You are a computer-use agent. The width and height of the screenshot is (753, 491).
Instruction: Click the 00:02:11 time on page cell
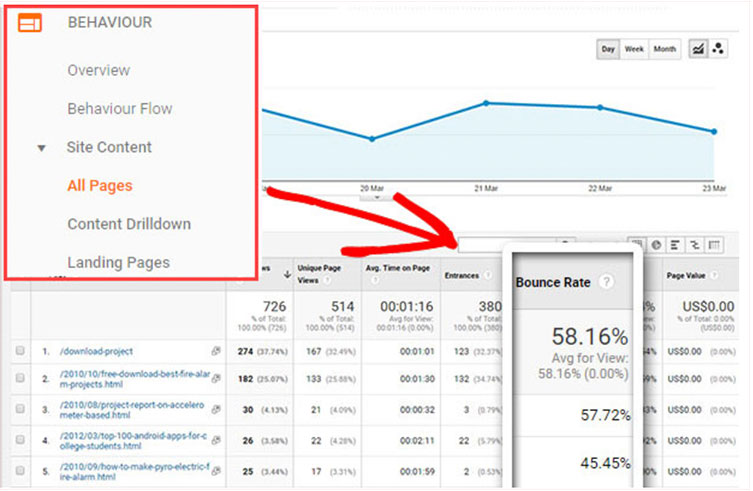tap(417, 441)
